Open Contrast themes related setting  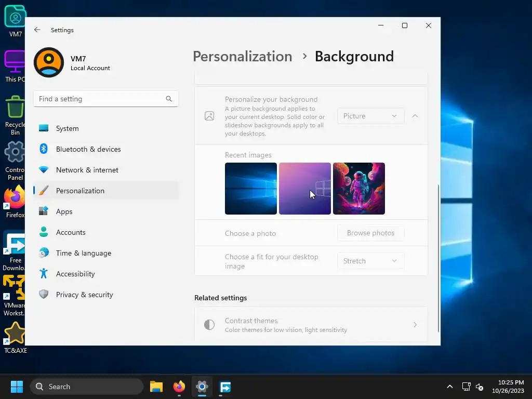tap(311, 325)
